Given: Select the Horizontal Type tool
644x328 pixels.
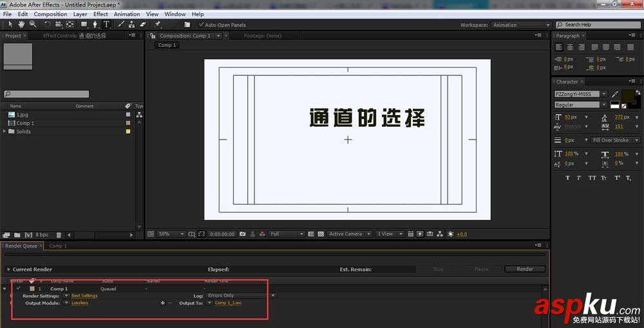Looking at the screenshot, I should (106, 24).
